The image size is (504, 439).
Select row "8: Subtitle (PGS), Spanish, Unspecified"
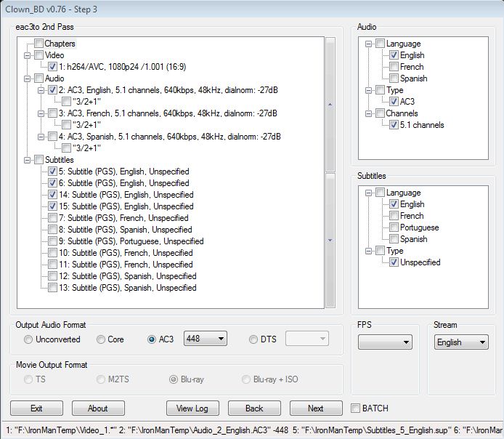tap(126, 229)
